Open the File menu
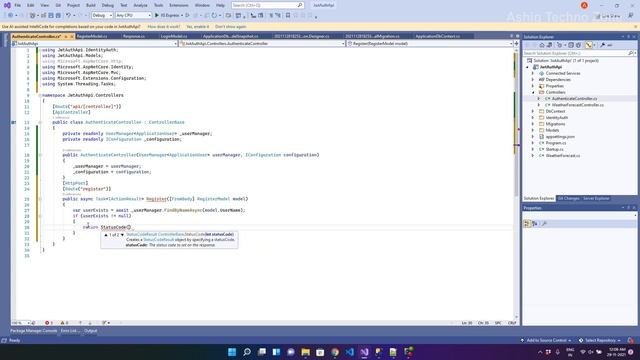Screen dimensions: 640x360 (18, 5)
